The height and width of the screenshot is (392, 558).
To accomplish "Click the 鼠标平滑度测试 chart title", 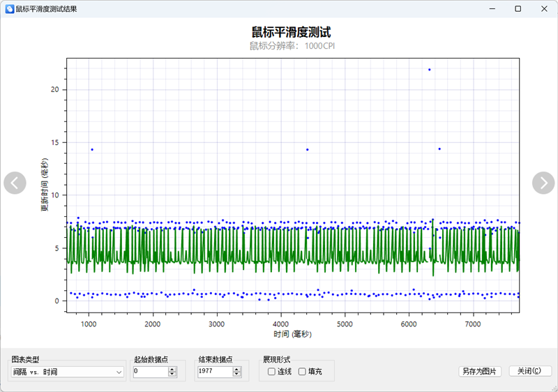I will tap(291, 32).
